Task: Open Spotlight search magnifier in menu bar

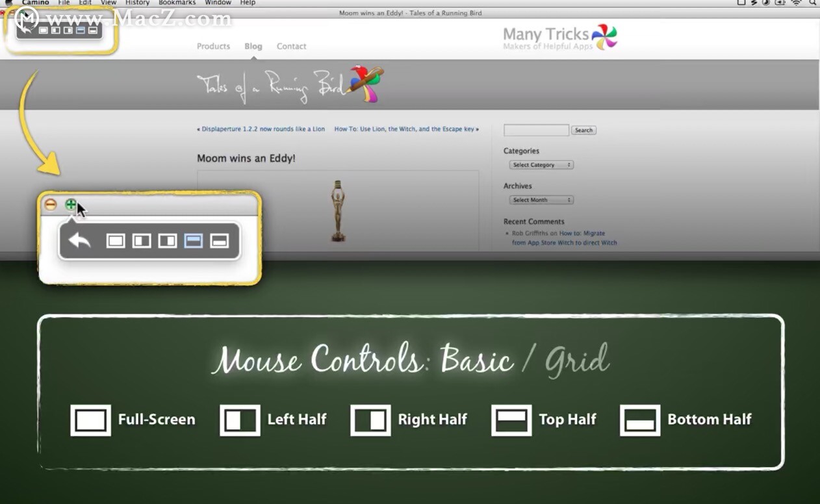Action: [812, 3]
